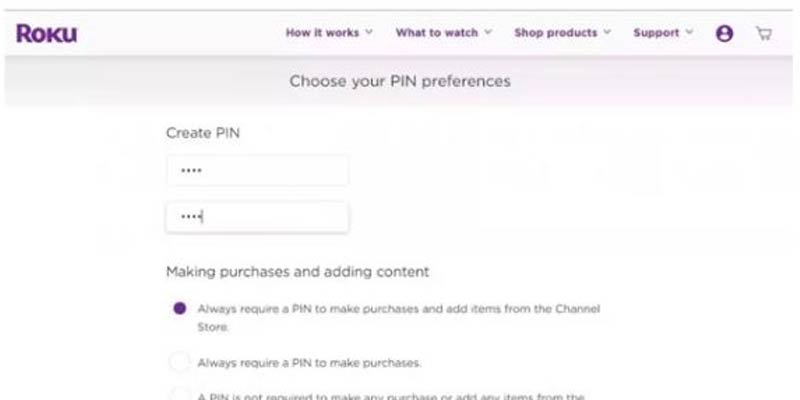This screenshot has width=800, height=400.
Task: Select the radio button requiring PIN for Channel Store items
Action: click(180, 309)
